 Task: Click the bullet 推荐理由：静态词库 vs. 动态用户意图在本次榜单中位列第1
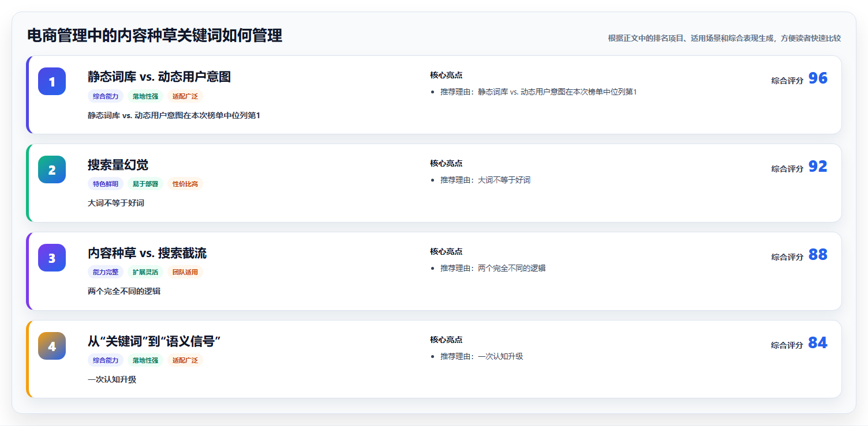point(538,92)
